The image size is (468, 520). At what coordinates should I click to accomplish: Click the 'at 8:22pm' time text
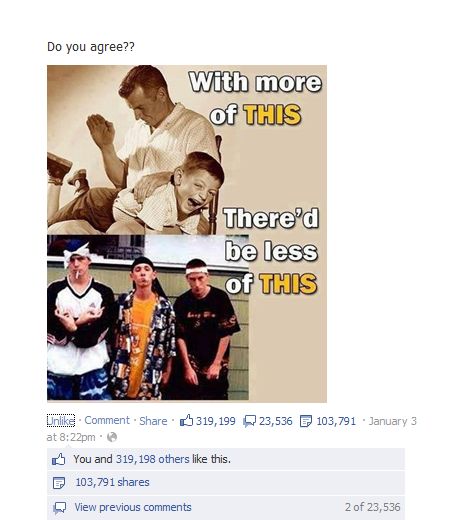(x=71, y=437)
